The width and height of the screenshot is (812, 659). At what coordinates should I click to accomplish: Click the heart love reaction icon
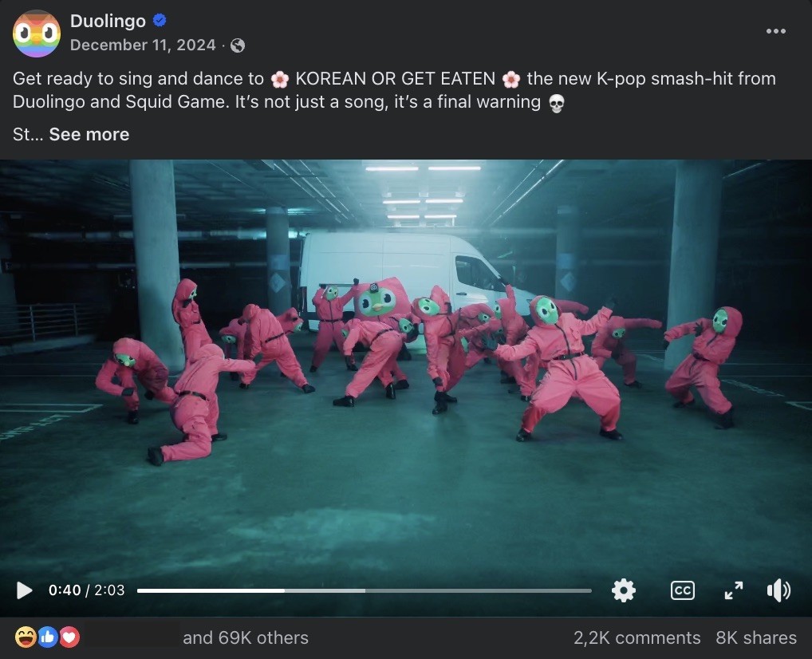(69, 637)
